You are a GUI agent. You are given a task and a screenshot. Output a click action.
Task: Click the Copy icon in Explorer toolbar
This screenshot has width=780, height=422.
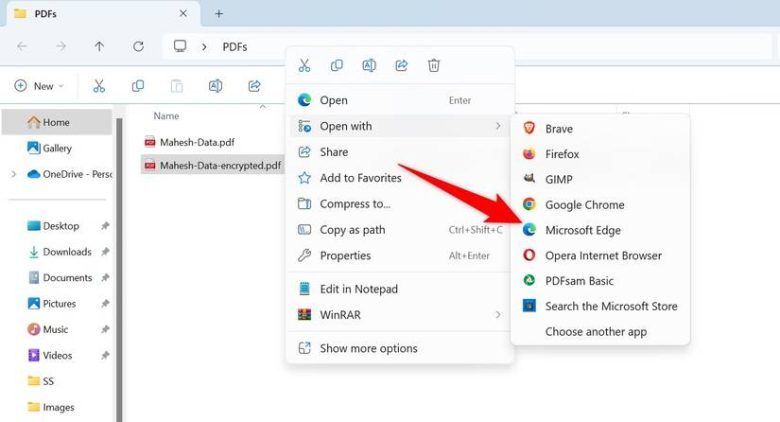(138, 86)
